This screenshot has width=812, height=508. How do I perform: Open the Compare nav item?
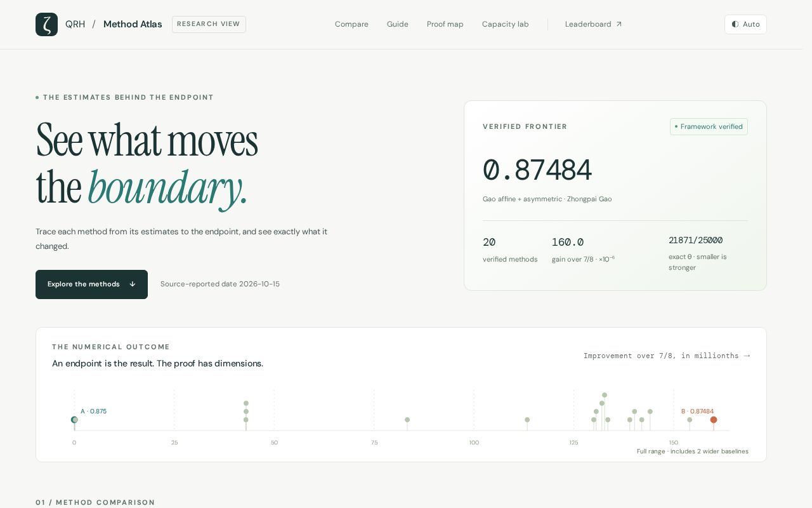tap(351, 24)
